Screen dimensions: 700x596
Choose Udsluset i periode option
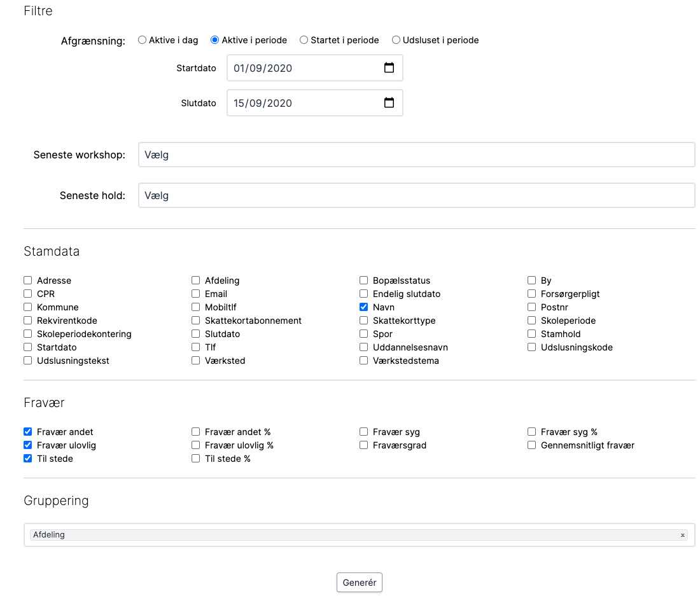pyautogui.click(x=396, y=39)
